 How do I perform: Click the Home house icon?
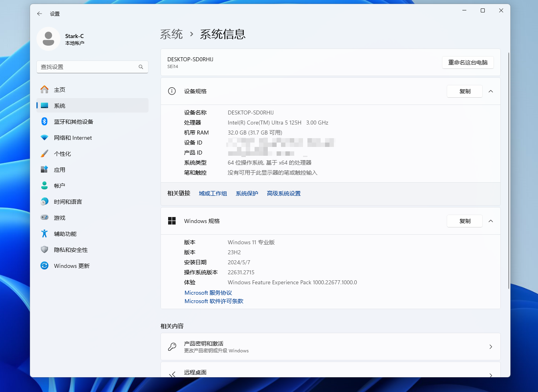44,89
